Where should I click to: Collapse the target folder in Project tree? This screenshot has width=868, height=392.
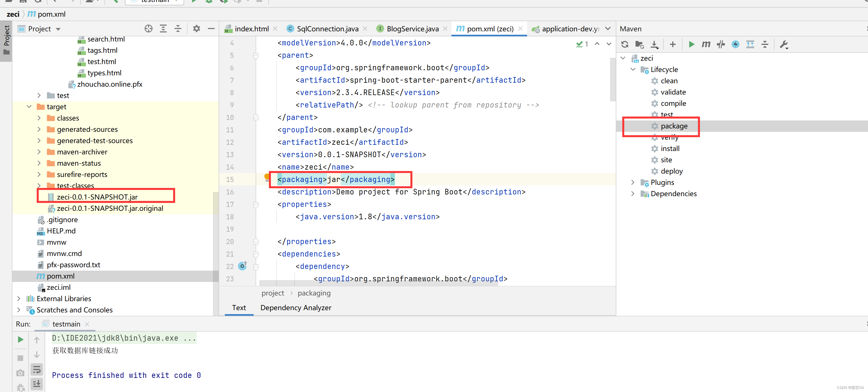pos(29,107)
